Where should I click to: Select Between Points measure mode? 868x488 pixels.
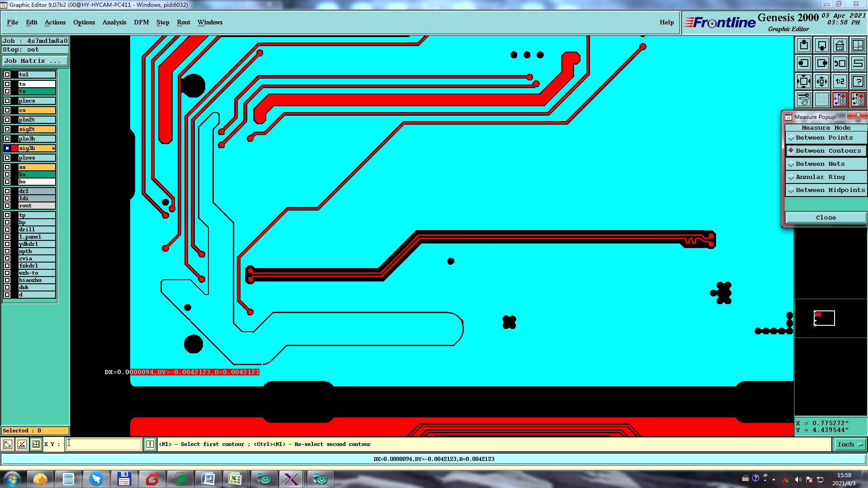point(824,138)
